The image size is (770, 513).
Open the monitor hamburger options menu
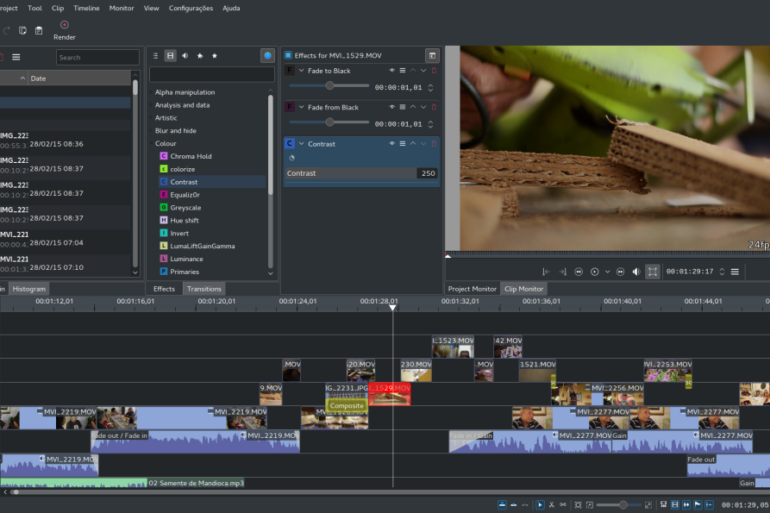click(x=735, y=271)
